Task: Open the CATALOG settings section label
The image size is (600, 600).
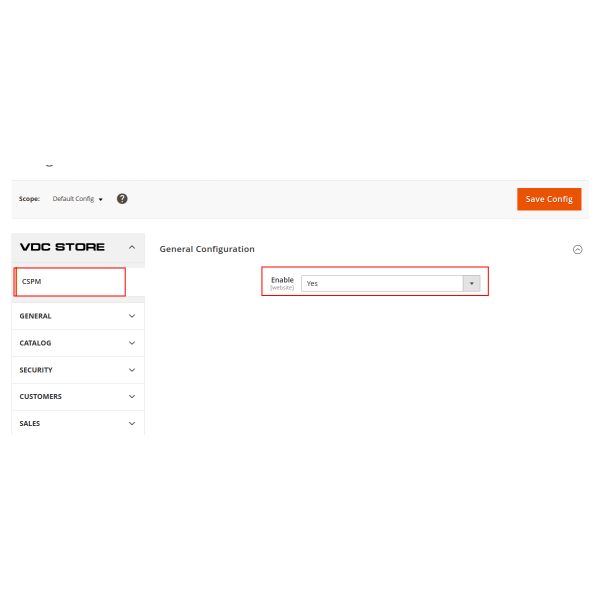Action: [36, 343]
